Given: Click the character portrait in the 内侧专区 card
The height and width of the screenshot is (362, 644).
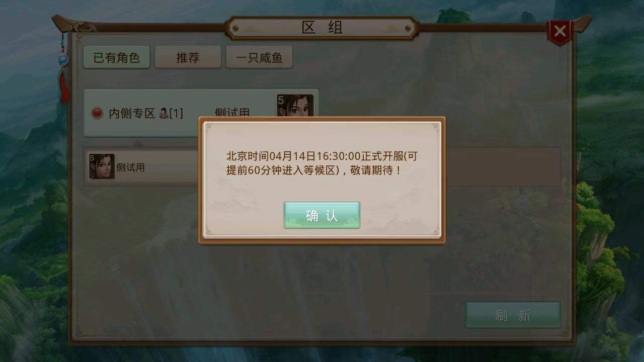Looking at the screenshot, I should (295, 105).
